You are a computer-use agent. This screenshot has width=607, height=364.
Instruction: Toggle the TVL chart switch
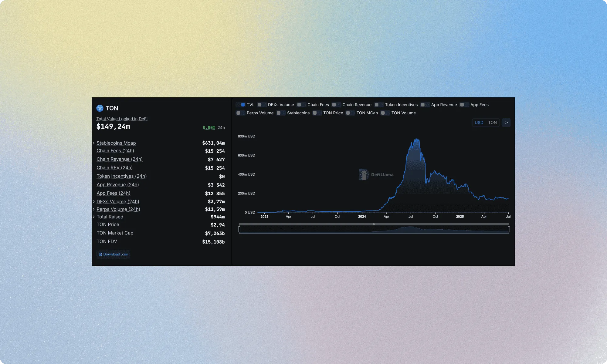(241, 105)
